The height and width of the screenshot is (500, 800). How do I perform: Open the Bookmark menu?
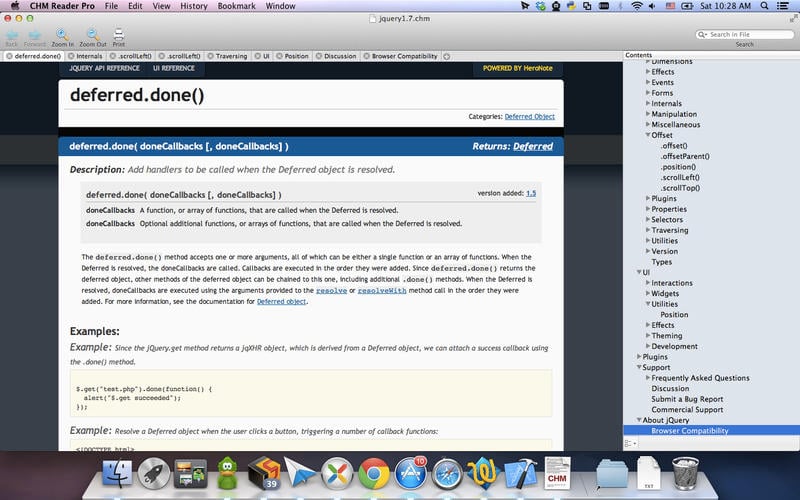(237, 6)
